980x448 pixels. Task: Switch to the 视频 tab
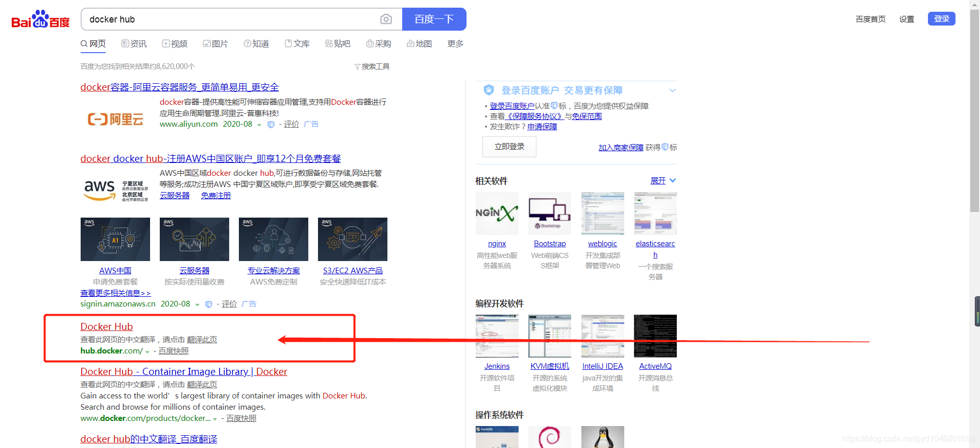click(x=175, y=44)
